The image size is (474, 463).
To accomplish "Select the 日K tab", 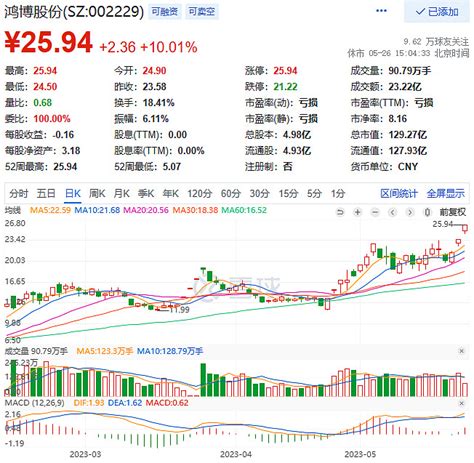I will (73, 193).
